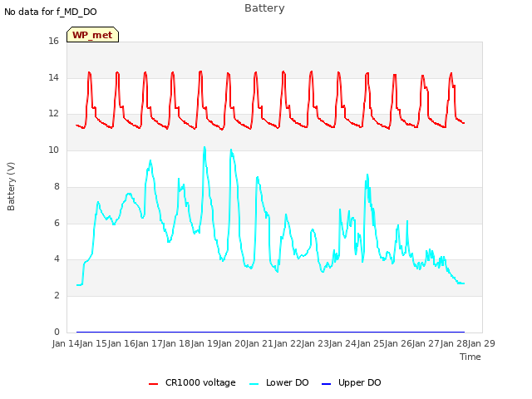This screenshot has height=399, width=532.
Task: Click the 'No data for f_MD_DO' message
Action: 51,12
